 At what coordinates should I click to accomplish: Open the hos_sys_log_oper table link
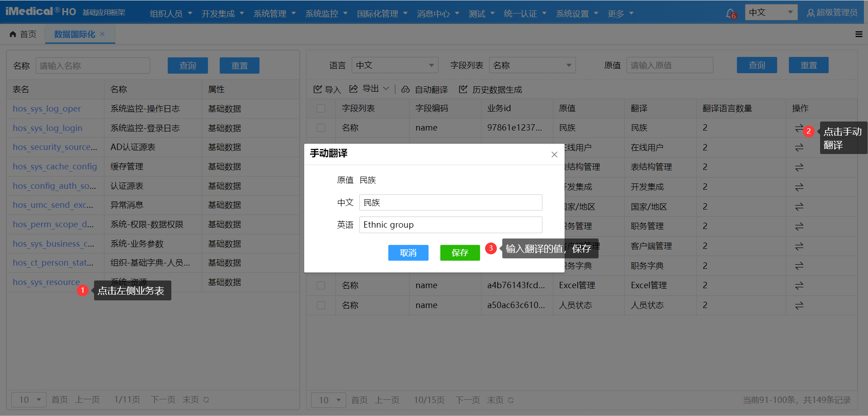coord(47,109)
